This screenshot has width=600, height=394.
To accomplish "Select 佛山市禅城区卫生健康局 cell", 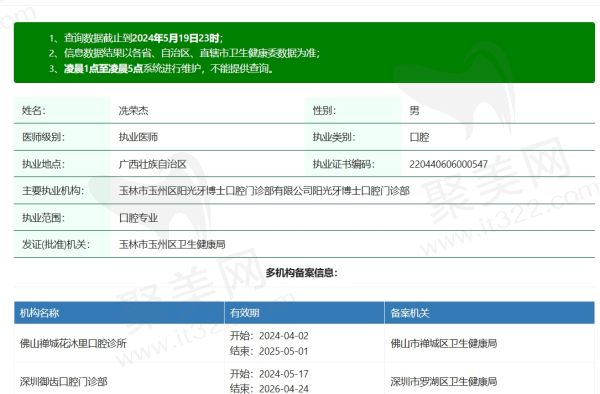I will 444,344.
